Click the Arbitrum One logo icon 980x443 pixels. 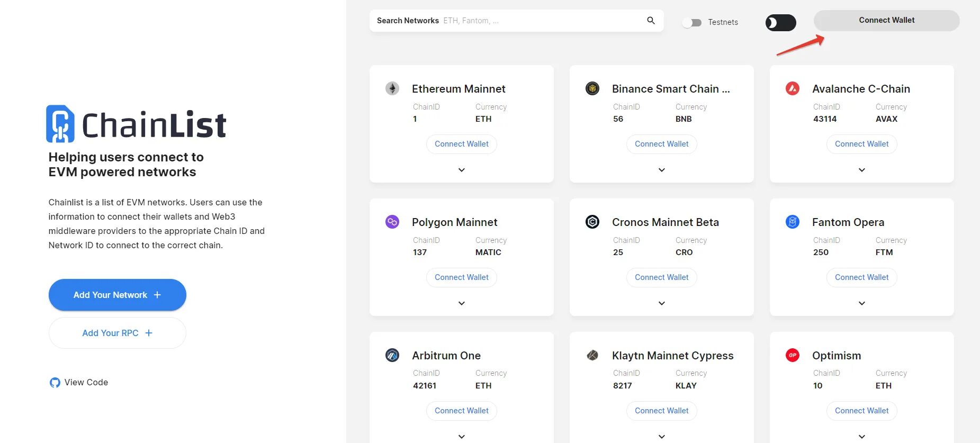392,355
